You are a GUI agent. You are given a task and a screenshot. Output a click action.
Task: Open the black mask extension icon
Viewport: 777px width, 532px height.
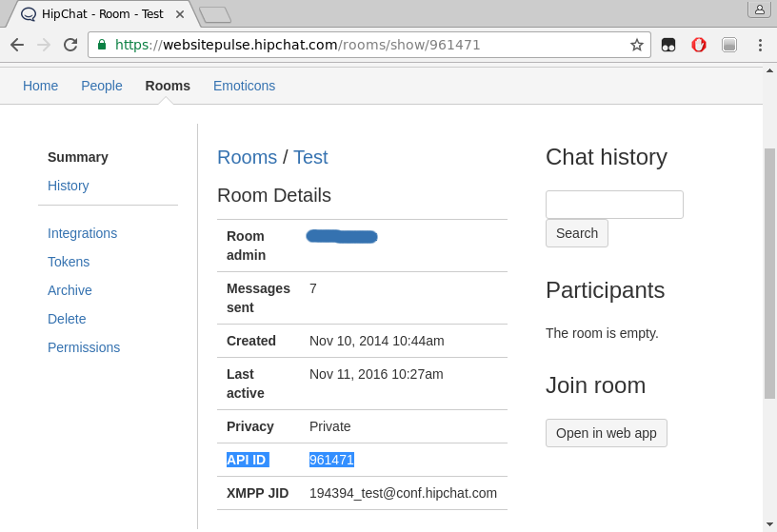[668, 45]
